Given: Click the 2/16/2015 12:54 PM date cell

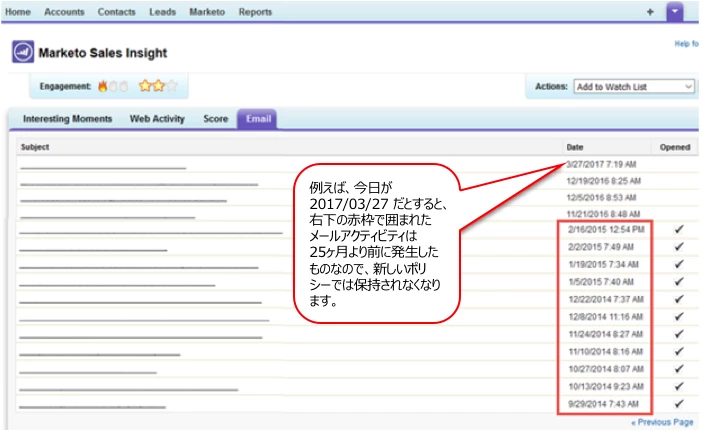Looking at the screenshot, I should click(606, 230).
